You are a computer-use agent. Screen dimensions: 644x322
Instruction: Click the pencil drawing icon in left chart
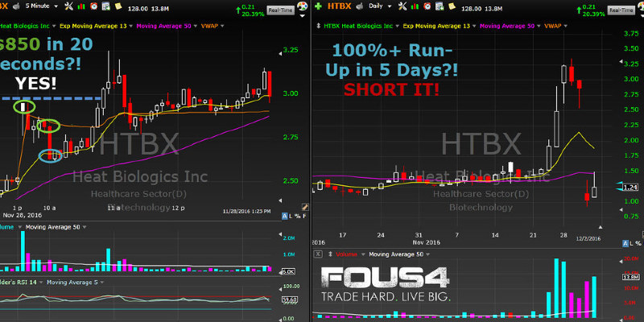coord(305,207)
